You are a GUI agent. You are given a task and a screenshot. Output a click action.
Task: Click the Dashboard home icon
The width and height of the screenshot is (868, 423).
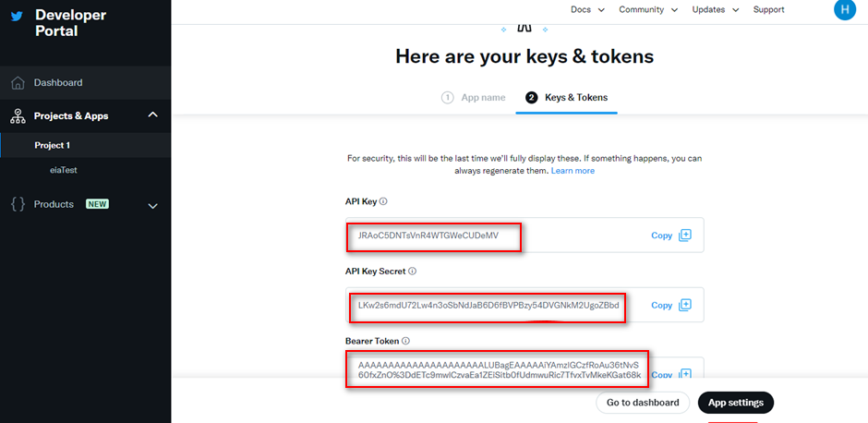pyautogui.click(x=18, y=83)
